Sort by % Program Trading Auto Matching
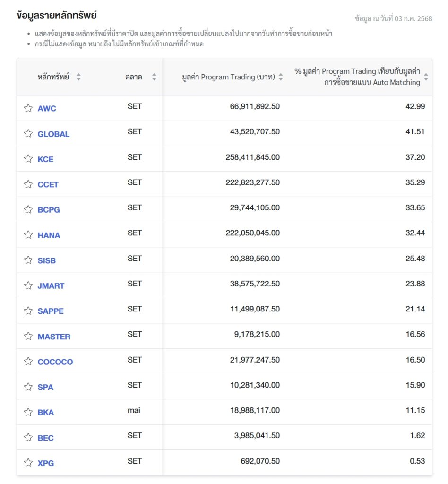 coord(426,77)
